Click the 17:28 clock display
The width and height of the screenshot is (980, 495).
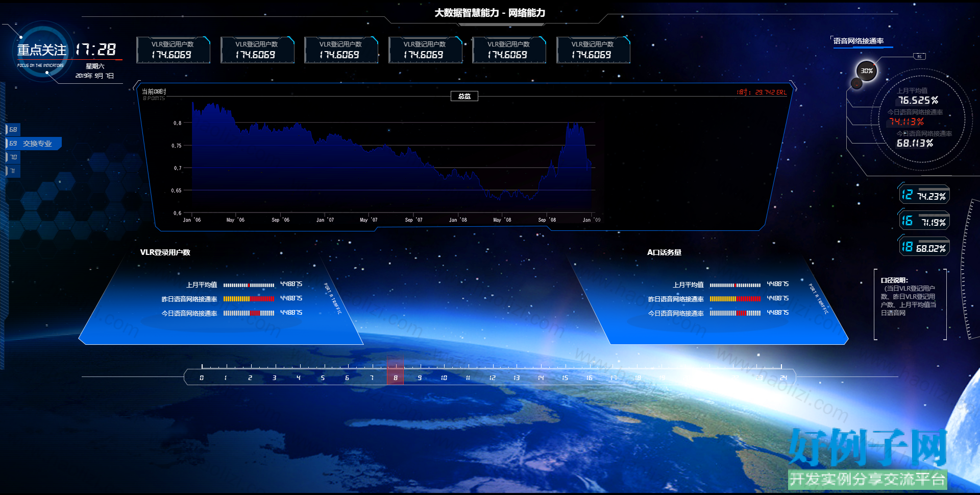96,50
